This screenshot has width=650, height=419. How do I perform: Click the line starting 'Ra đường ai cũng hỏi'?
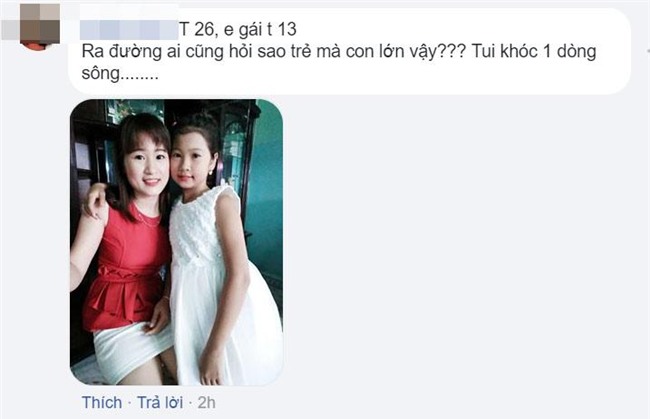click(339, 52)
